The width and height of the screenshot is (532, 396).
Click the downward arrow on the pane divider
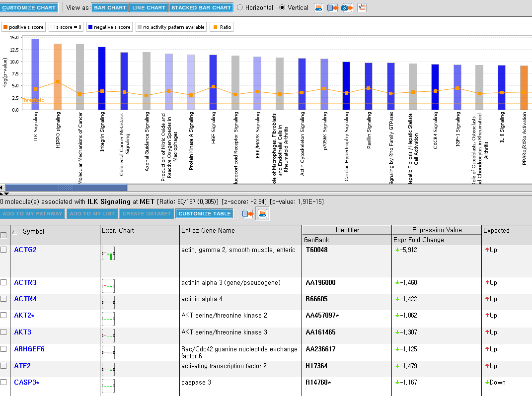tap(6, 194)
